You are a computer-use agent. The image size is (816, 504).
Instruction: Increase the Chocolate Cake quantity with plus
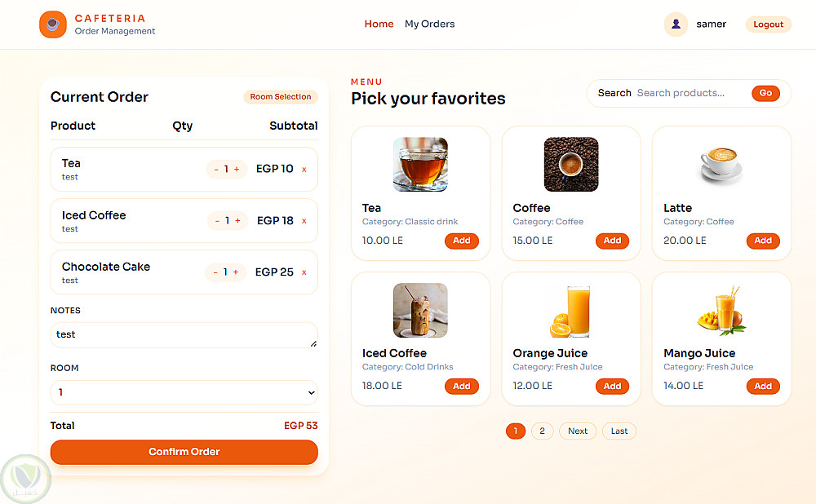(236, 272)
